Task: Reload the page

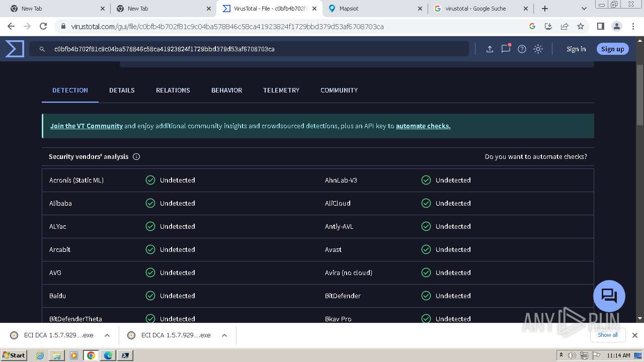Action: (43, 26)
